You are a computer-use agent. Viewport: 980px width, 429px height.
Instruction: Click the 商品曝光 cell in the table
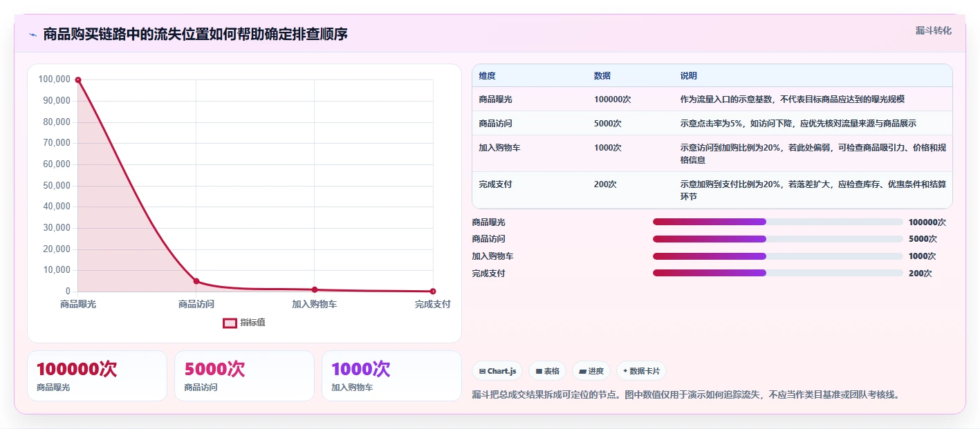coord(496,99)
